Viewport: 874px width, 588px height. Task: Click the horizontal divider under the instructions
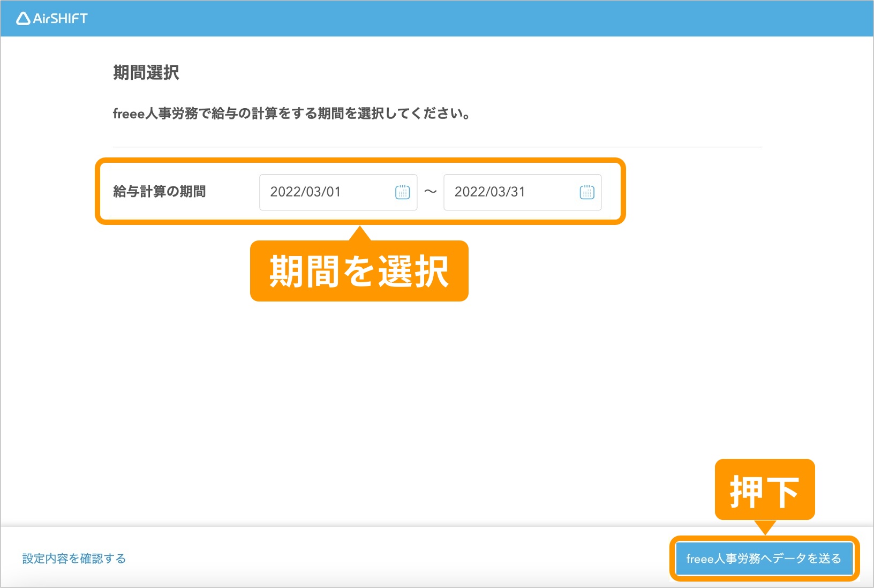[x=436, y=147]
